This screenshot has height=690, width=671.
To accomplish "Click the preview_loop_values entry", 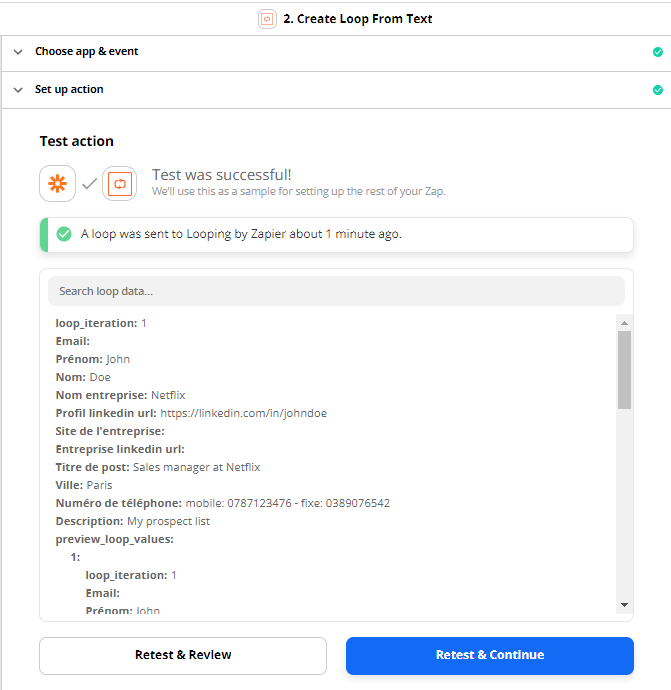I will click(x=114, y=539).
